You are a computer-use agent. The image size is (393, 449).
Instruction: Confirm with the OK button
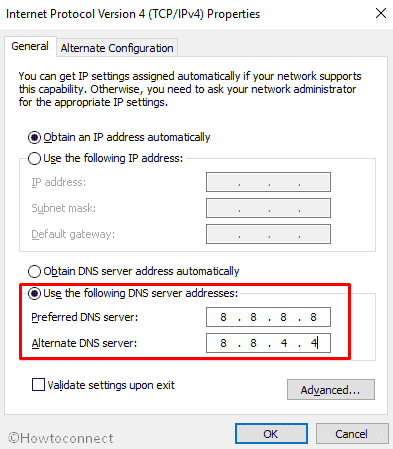pos(271,434)
